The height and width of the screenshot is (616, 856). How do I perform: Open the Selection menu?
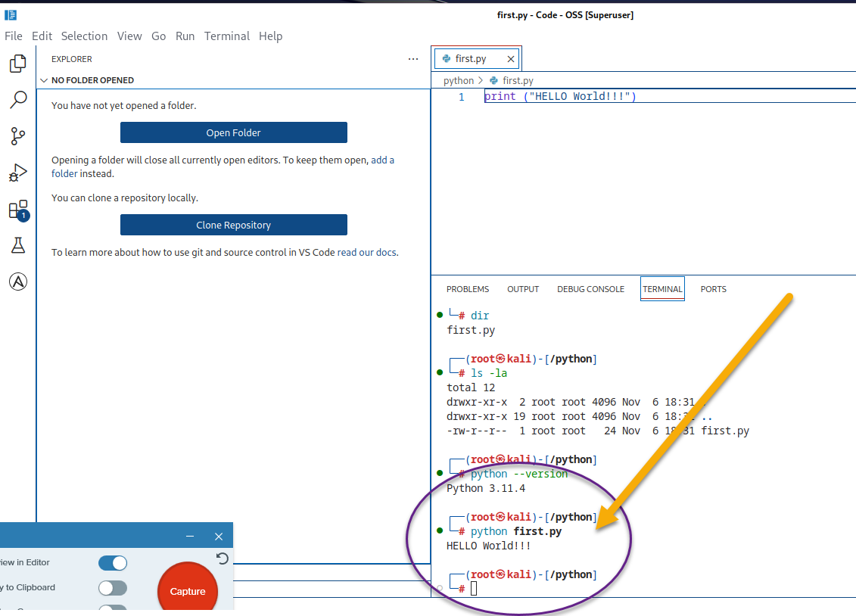point(84,36)
